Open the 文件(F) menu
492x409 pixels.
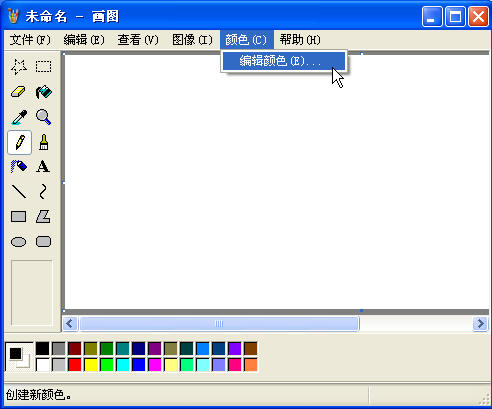tap(30, 40)
